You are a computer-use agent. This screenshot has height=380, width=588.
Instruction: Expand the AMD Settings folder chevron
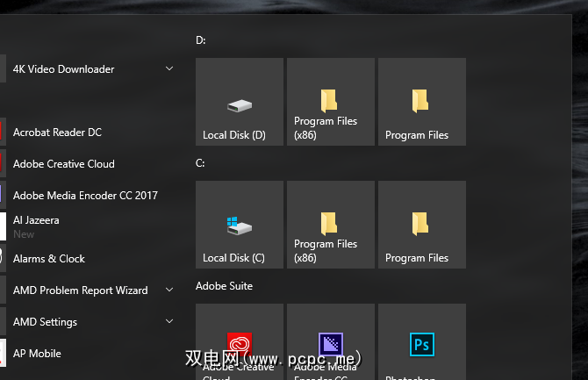(169, 321)
